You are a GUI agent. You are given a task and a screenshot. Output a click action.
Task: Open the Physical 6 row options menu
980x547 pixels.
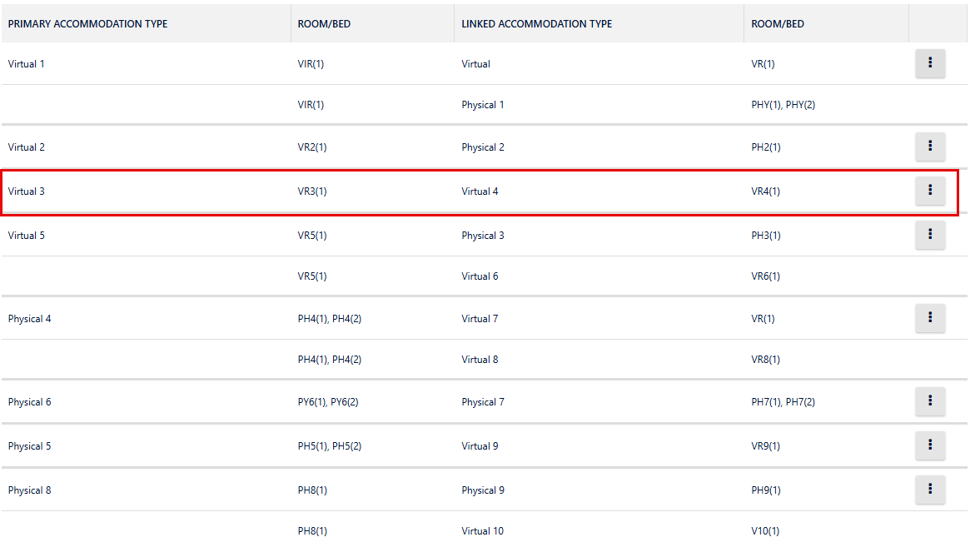click(930, 401)
